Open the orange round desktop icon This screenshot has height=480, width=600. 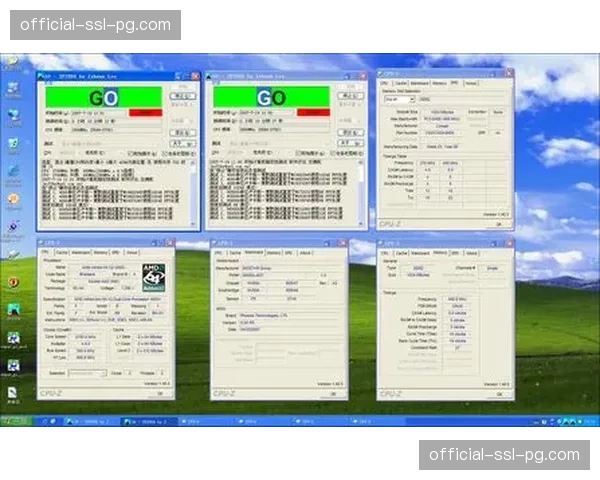click(x=13, y=198)
